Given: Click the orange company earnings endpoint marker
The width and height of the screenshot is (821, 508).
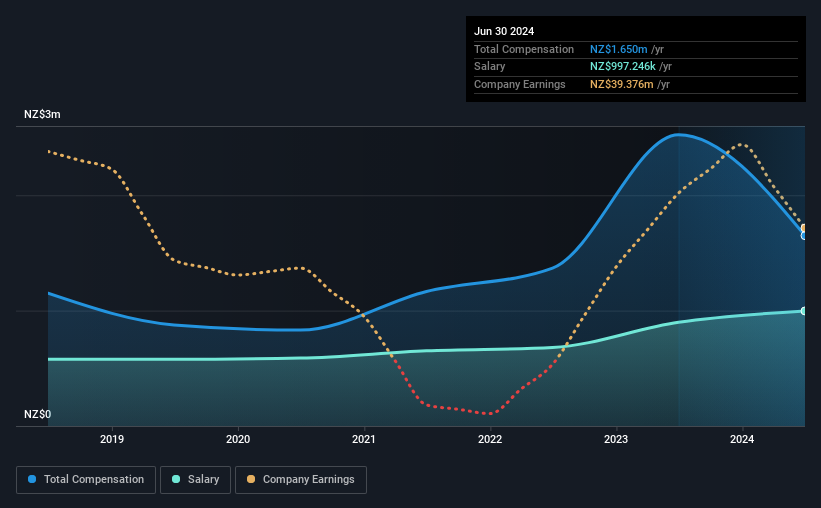Looking at the screenshot, I should pyautogui.click(x=804, y=228).
